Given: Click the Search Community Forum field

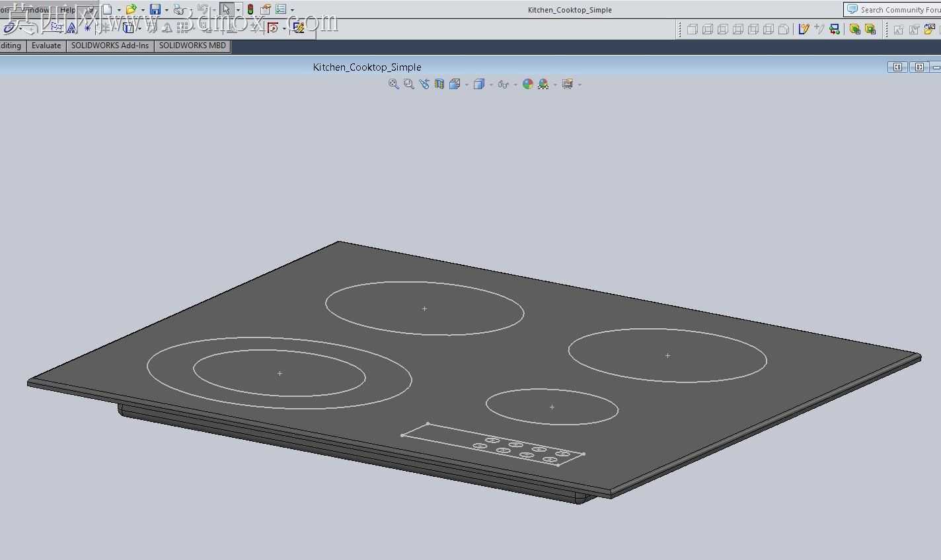Looking at the screenshot, I should [x=892, y=9].
